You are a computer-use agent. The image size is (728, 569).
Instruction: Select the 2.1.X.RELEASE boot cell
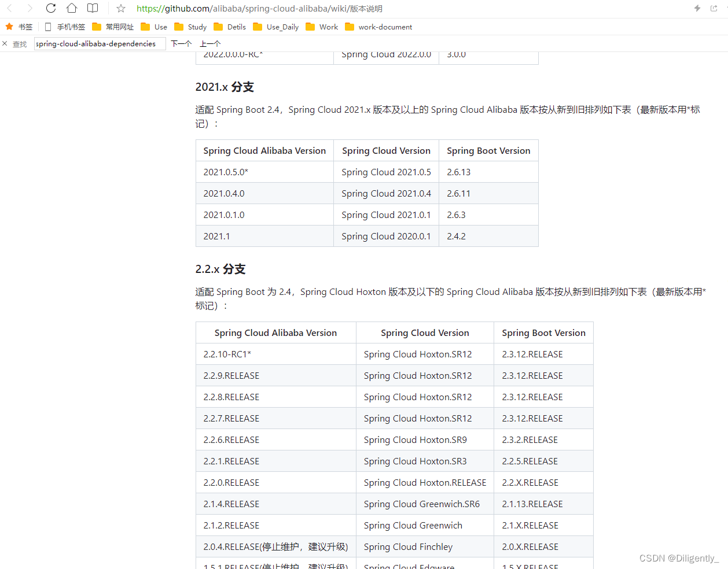[543, 525]
